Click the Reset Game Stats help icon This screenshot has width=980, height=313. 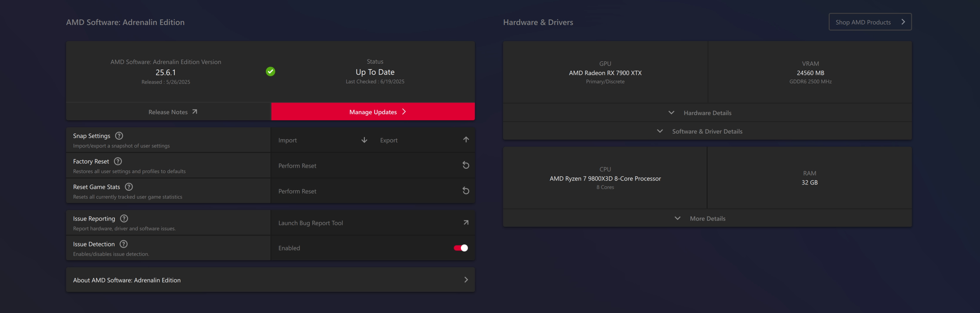pyautogui.click(x=129, y=187)
